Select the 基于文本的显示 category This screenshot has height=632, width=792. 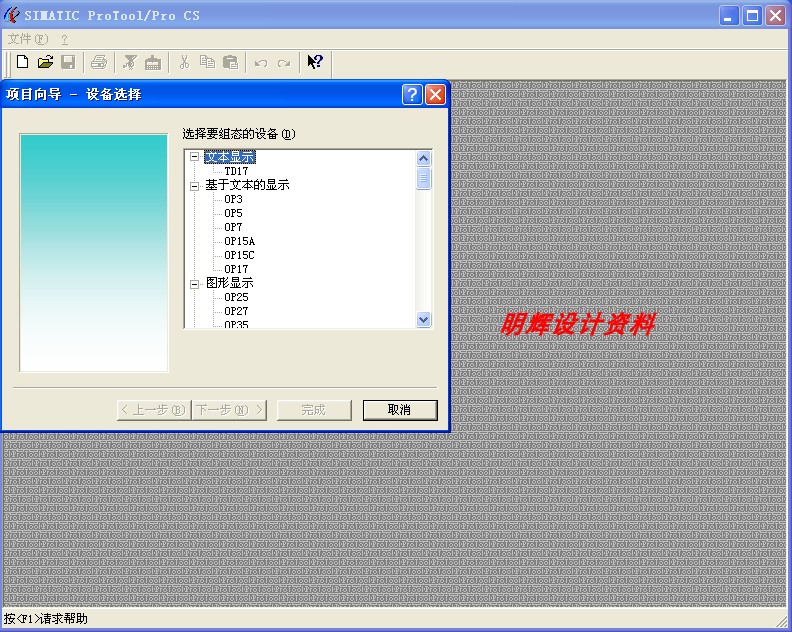[248, 185]
